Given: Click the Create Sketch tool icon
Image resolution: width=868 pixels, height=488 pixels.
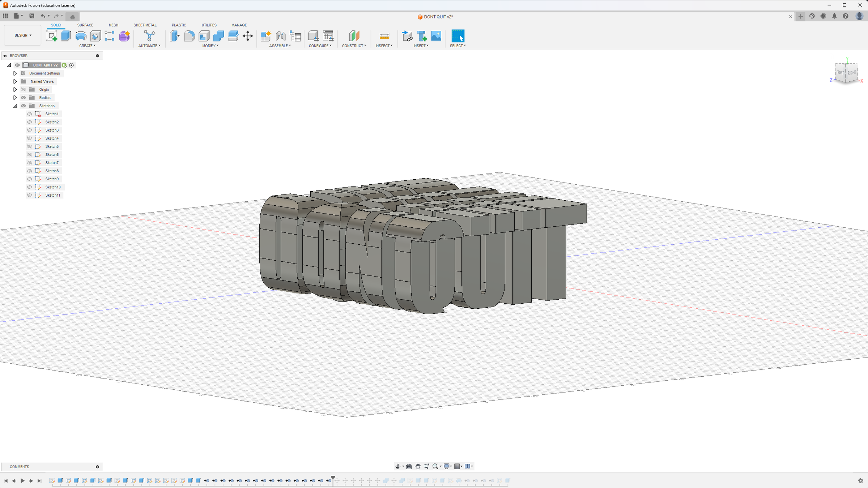Looking at the screenshot, I should click(52, 36).
